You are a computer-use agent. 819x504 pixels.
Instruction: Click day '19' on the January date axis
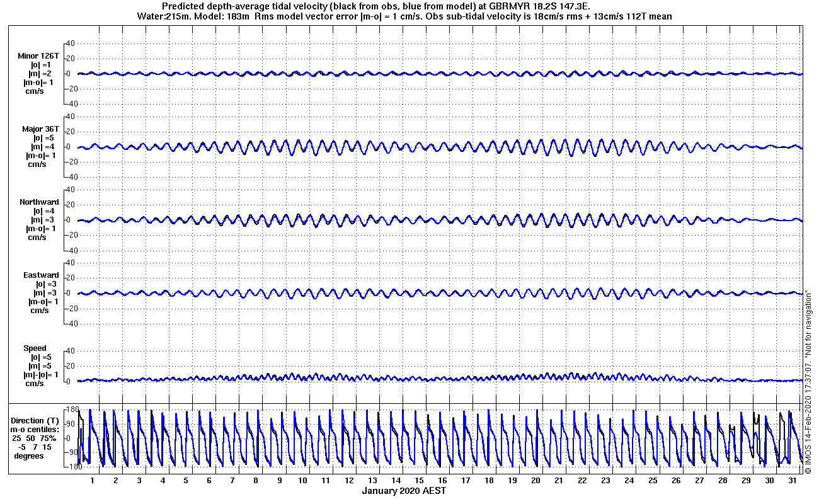click(512, 480)
